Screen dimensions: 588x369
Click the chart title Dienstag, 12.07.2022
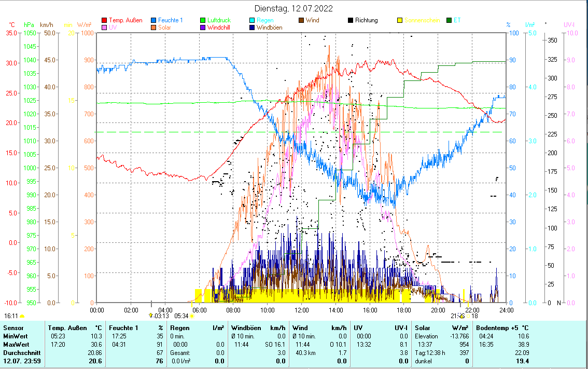(293, 9)
